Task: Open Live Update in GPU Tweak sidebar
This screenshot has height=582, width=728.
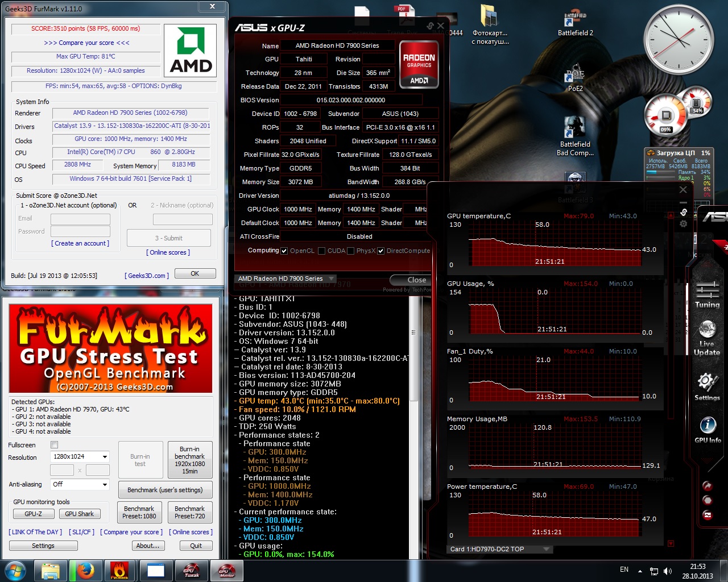Action: [707, 339]
